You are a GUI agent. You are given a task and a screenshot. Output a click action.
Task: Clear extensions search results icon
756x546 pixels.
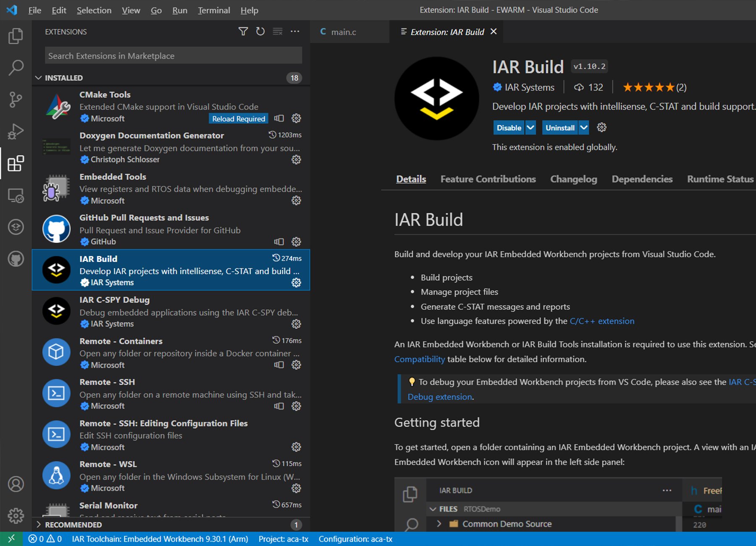pyautogui.click(x=278, y=31)
